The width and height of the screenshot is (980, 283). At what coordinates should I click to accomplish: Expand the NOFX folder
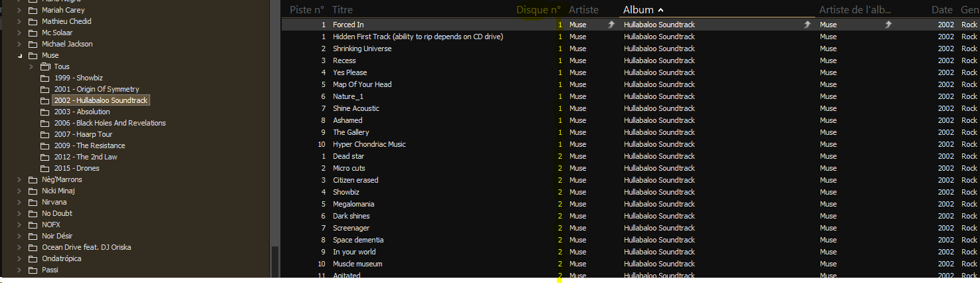[19, 225]
